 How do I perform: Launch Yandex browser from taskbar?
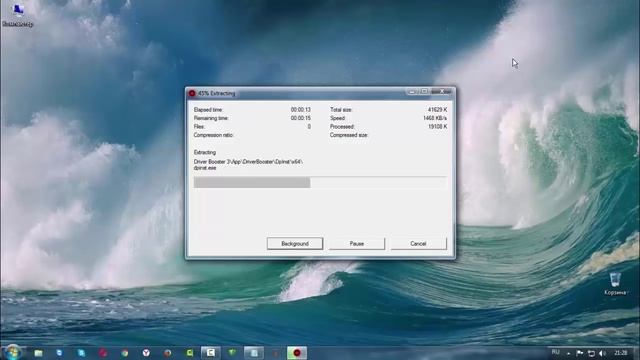[x=146, y=353]
